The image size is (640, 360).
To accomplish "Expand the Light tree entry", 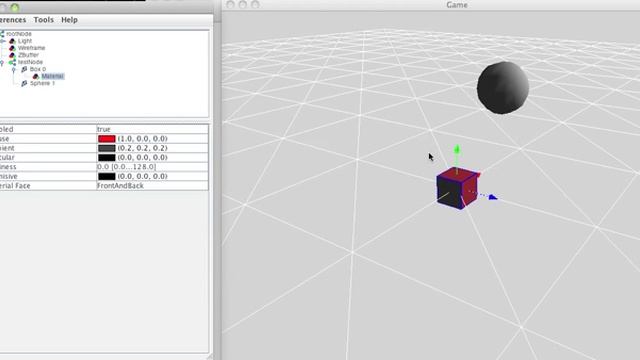I will pos(3,41).
